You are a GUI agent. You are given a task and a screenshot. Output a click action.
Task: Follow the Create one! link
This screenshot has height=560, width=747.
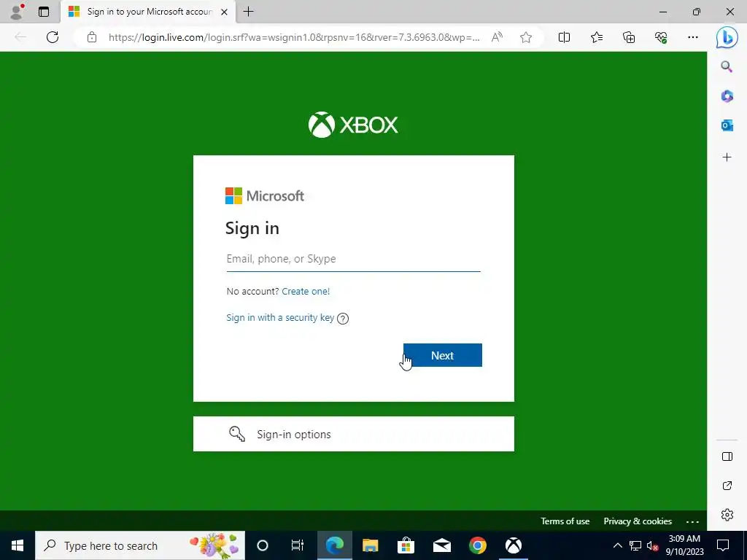tap(306, 292)
